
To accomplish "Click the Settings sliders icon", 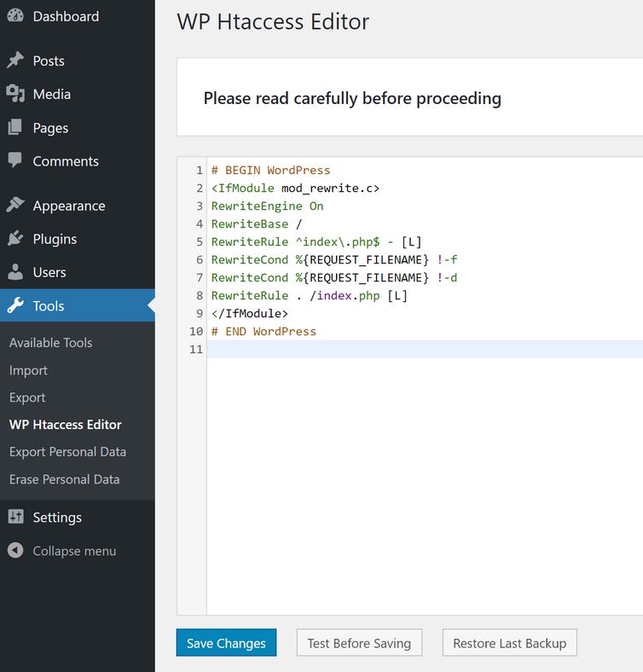I will pyautogui.click(x=15, y=517).
